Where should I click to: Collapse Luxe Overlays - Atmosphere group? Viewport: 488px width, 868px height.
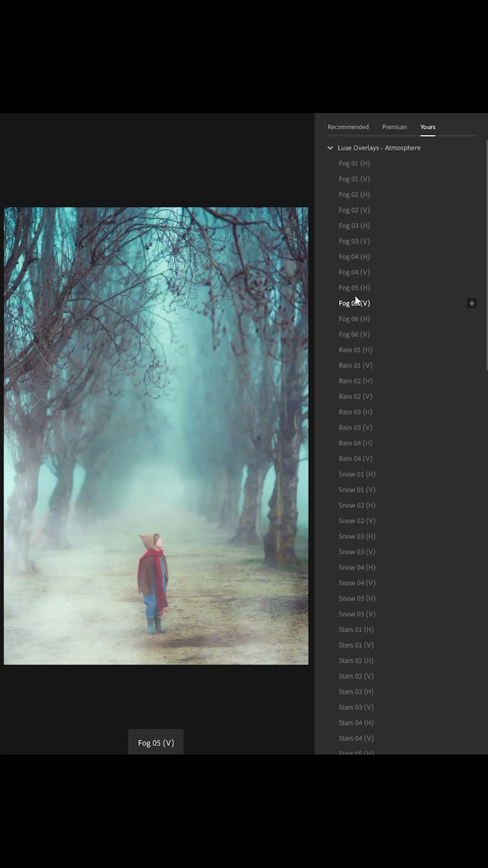coord(330,148)
